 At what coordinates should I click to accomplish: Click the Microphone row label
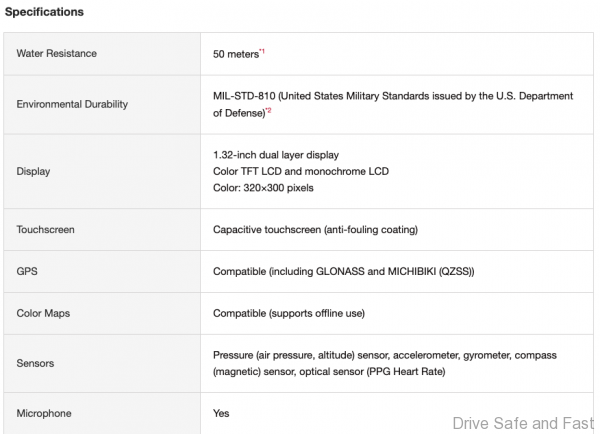pyautogui.click(x=44, y=413)
